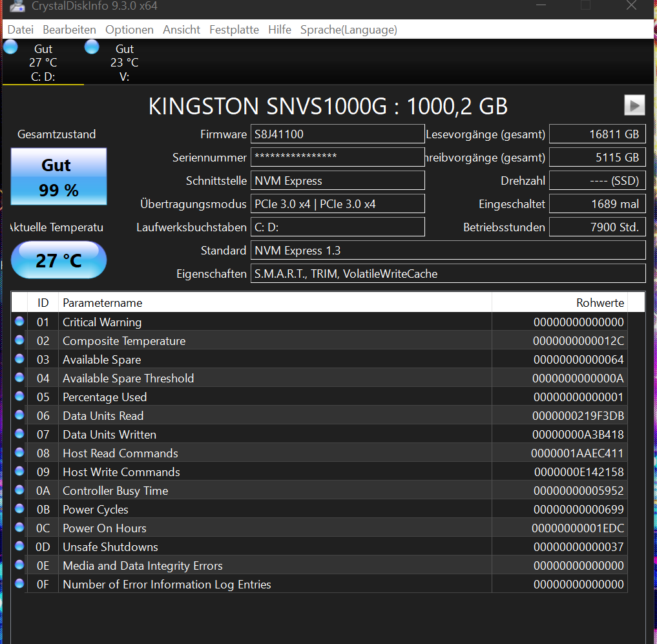The width and height of the screenshot is (657, 644).
Task: Click the Betriebsstunden value 7900 Std.
Action: point(597,227)
